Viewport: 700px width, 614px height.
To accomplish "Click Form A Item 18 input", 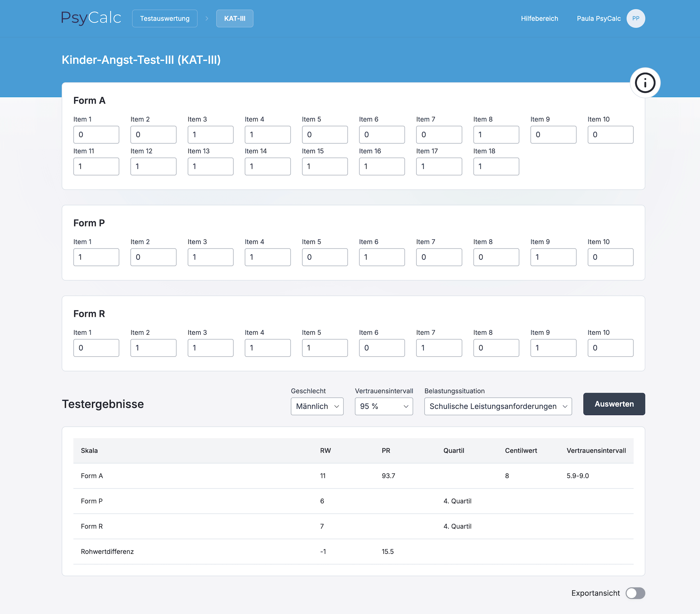I will point(496,166).
